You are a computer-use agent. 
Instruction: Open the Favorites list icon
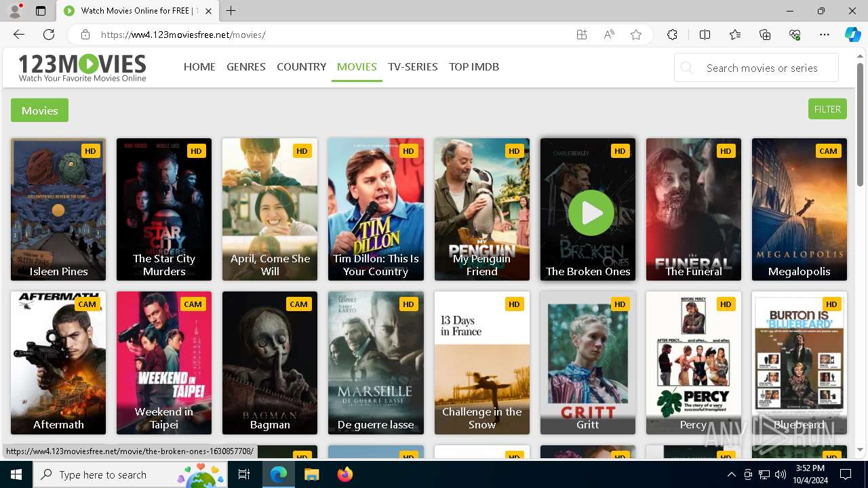(x=735, y=35)
